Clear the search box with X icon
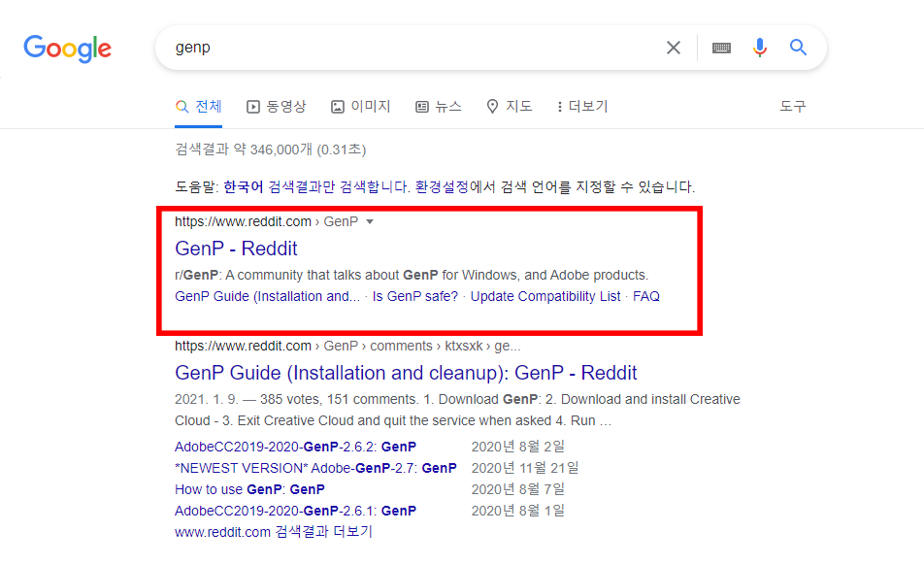Screen dimensions: 924x565 pos(673,48)
